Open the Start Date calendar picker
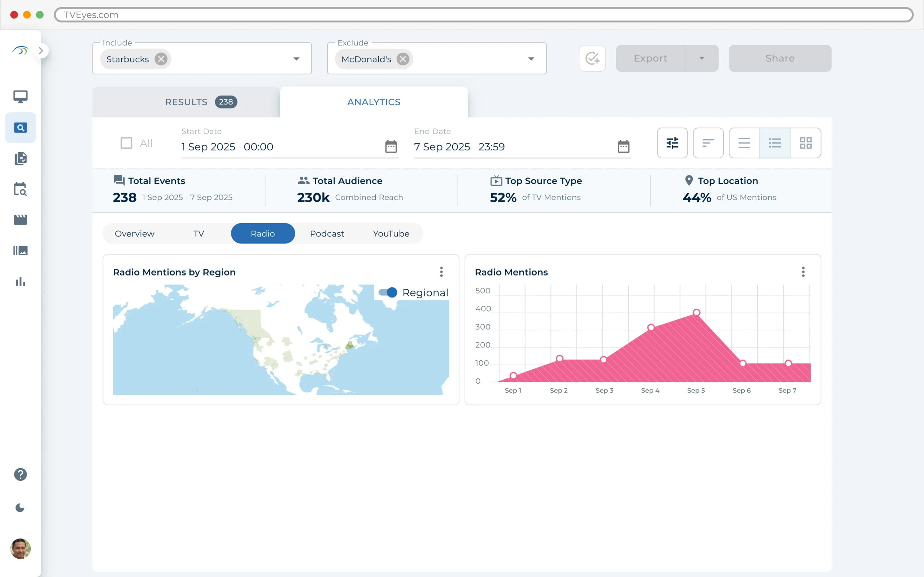This screenshot has width=924, height=577. [x=391, y=146]
